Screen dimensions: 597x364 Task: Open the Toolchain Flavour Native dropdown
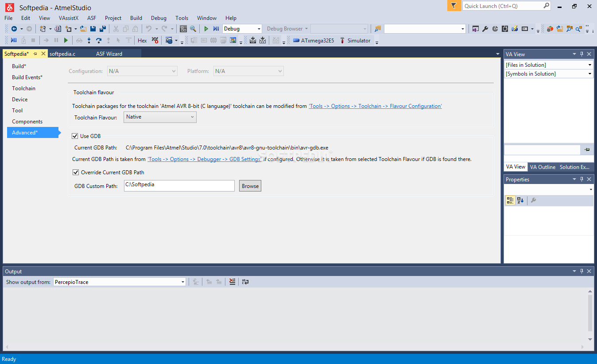(160, 117)
